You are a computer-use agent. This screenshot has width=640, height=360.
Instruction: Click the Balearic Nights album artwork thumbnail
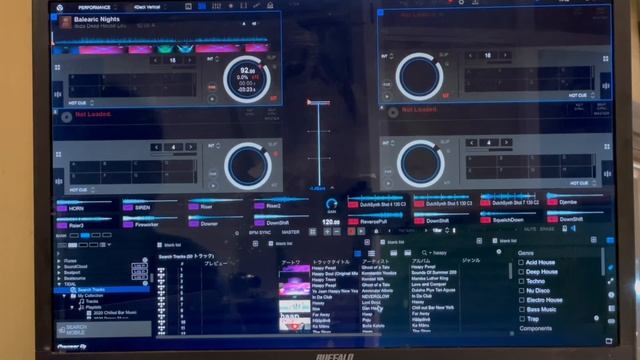pyautogui.click(x=65, y=22)
